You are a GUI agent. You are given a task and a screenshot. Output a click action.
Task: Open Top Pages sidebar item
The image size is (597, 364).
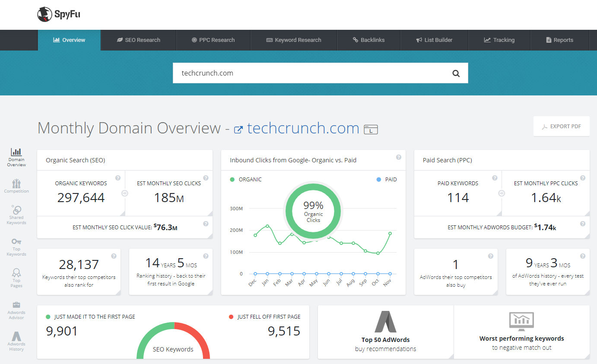[16, 278]
